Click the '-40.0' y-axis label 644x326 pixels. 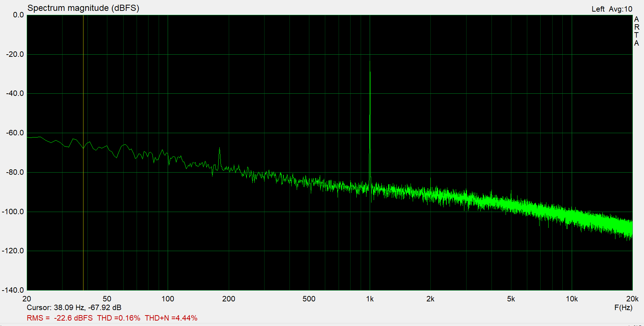tap(15, 93)
